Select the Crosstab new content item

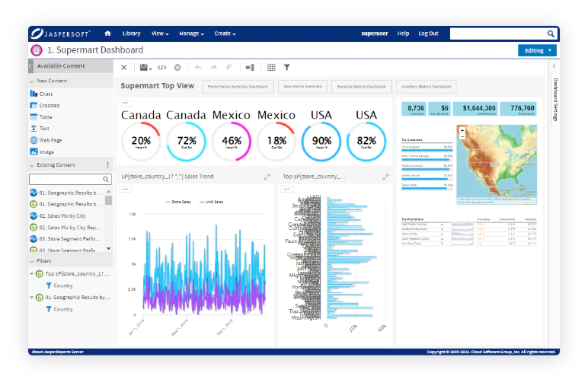coord(45,105)
